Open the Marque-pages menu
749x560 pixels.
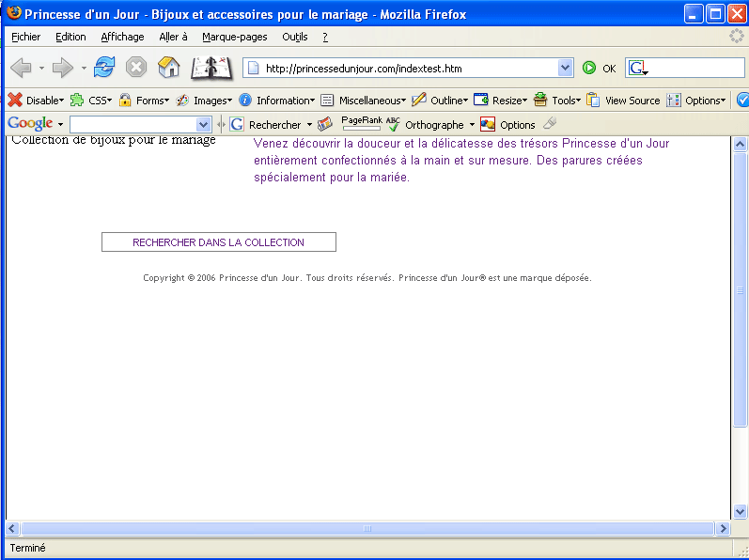point(235,37)
